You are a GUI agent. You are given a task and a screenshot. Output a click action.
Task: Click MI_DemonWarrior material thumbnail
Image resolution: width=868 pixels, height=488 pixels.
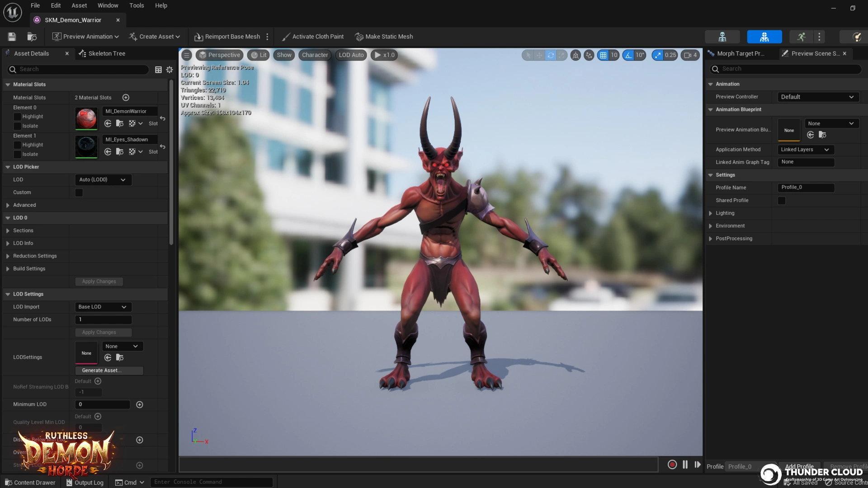click(86, 119)
